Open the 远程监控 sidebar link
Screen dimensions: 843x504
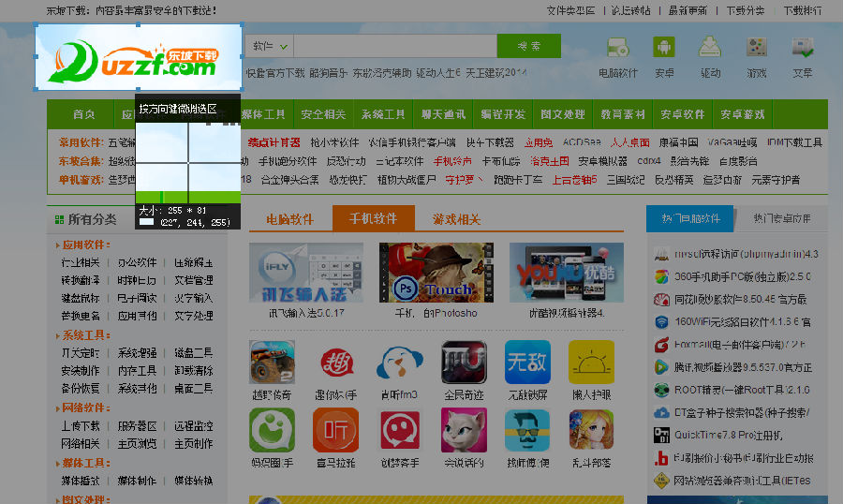point(194,426)
